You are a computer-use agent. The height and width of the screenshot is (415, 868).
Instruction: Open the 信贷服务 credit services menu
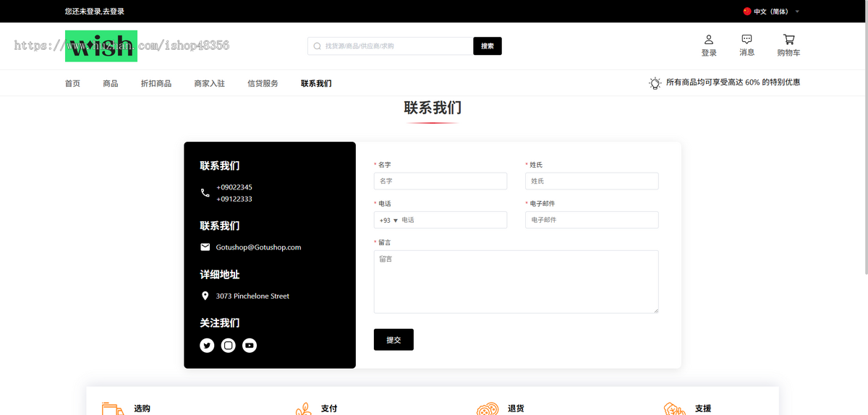point(263,83)
